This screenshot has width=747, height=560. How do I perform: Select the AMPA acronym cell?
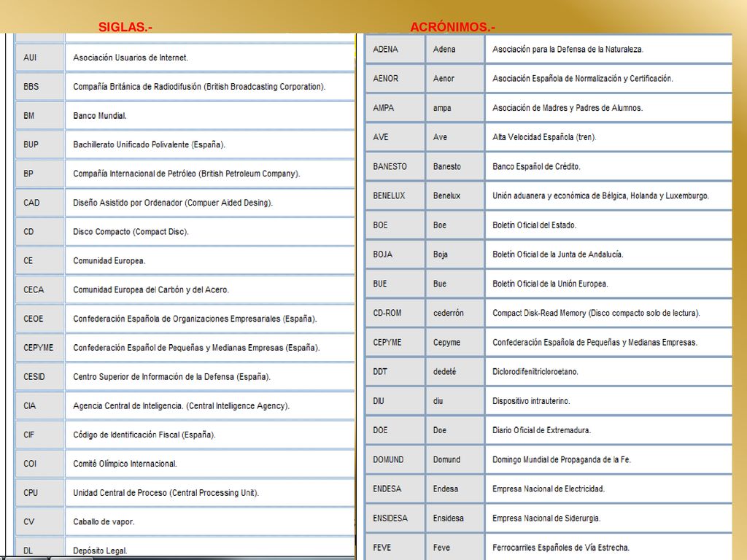[395, 108]
